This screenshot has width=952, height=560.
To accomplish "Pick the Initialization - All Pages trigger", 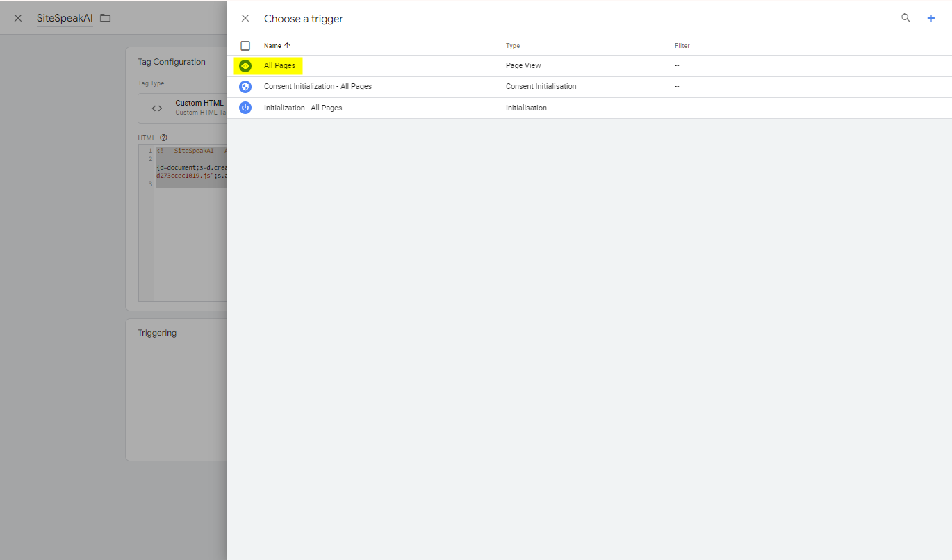I will (303, 108).
